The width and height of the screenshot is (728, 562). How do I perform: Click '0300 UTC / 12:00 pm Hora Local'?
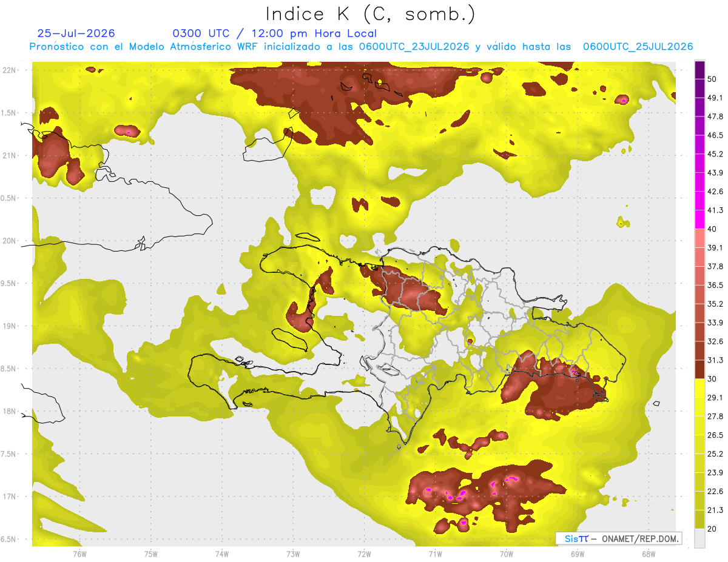(x=275, y=33)
